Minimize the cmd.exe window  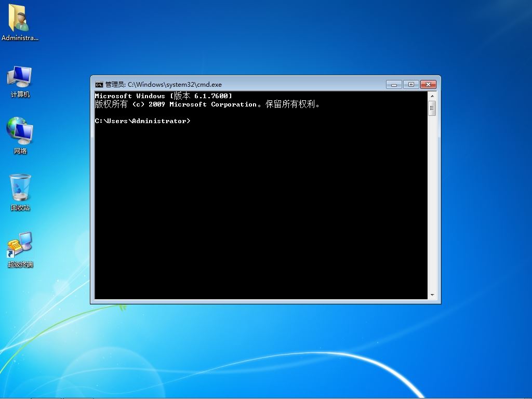(394, 85)
